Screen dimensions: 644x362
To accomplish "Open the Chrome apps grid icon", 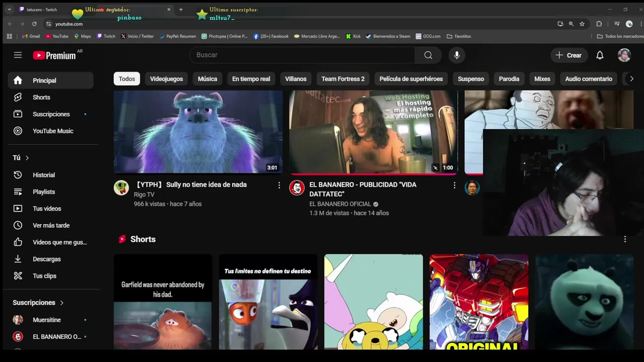I will coord(9,36).
